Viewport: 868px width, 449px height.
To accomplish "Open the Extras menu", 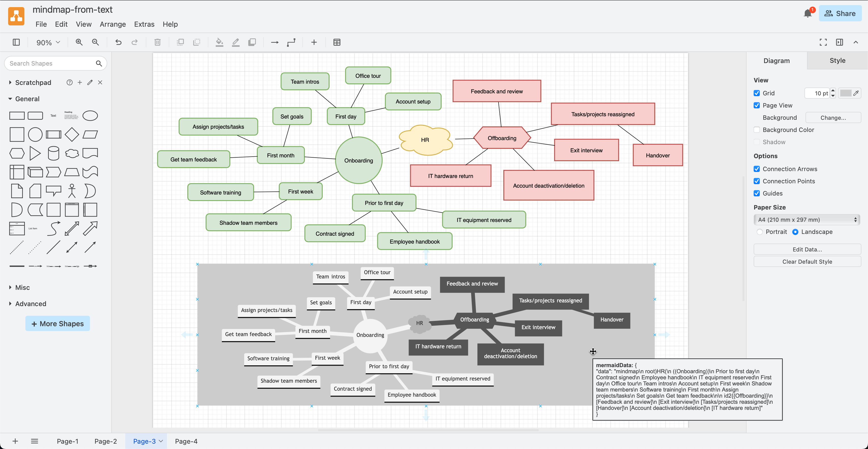I will click(x=144, y=24).
